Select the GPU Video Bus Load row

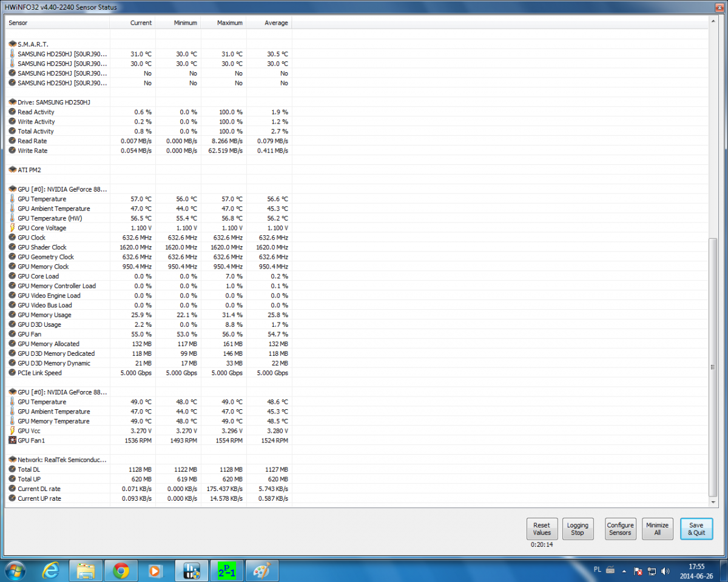149,306
